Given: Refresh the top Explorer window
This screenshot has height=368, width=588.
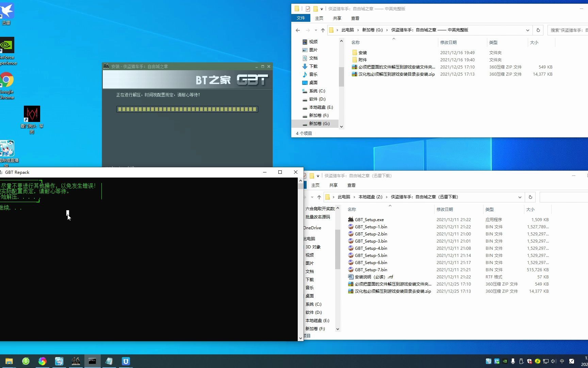Looking at the screenshot, I should [538, 30].
